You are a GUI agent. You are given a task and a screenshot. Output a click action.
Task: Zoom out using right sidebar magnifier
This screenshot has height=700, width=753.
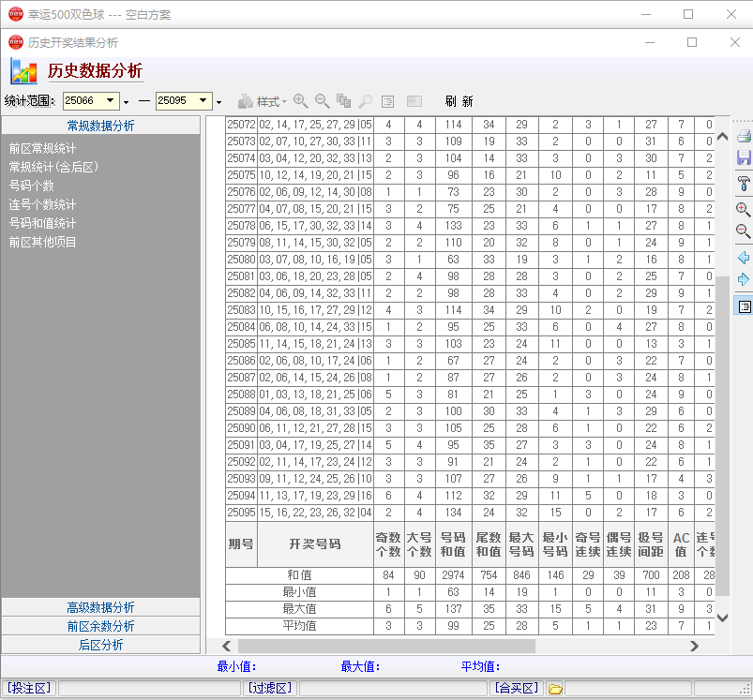click(x=744, y=231)
